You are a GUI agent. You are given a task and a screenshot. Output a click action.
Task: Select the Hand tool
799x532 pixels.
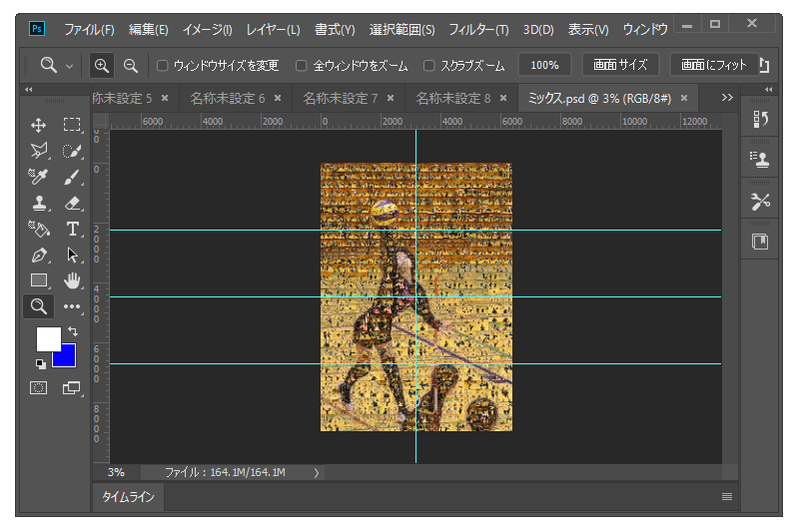[72, 280]
